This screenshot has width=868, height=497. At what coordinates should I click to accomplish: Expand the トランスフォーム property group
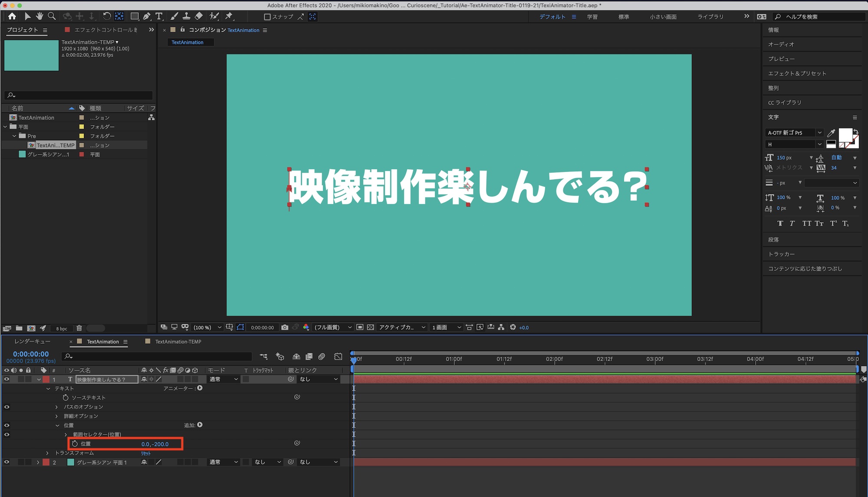click(x=48, y=453)
